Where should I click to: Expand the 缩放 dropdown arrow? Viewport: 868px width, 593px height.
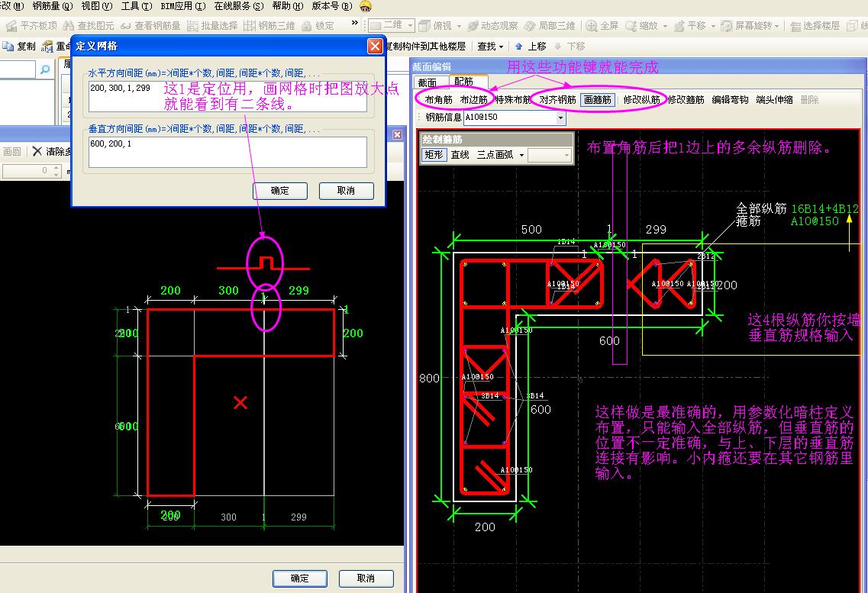(x=665, y=26)
